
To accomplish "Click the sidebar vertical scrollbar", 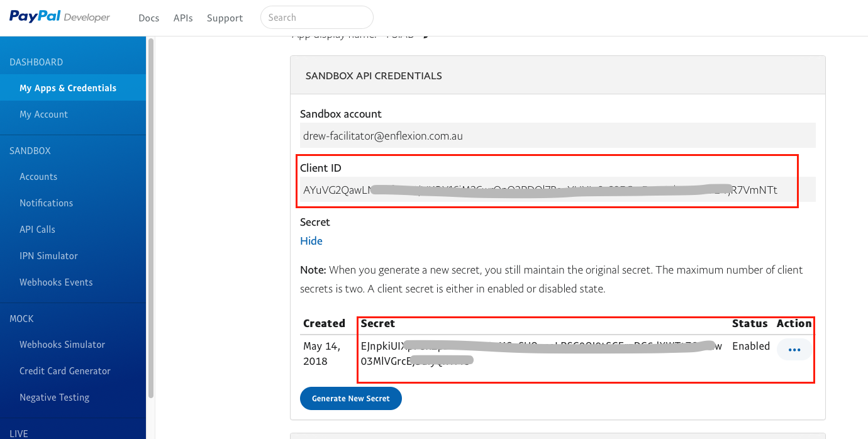I will coord(150,217).
